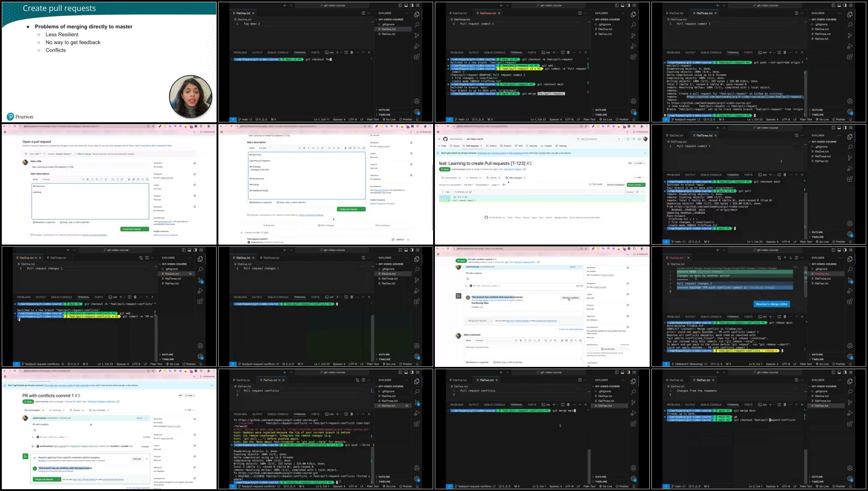868x491 pixels.
Task: Check the Viewed checkbox for fileThree.txt
Action: (x=626, y=192)
